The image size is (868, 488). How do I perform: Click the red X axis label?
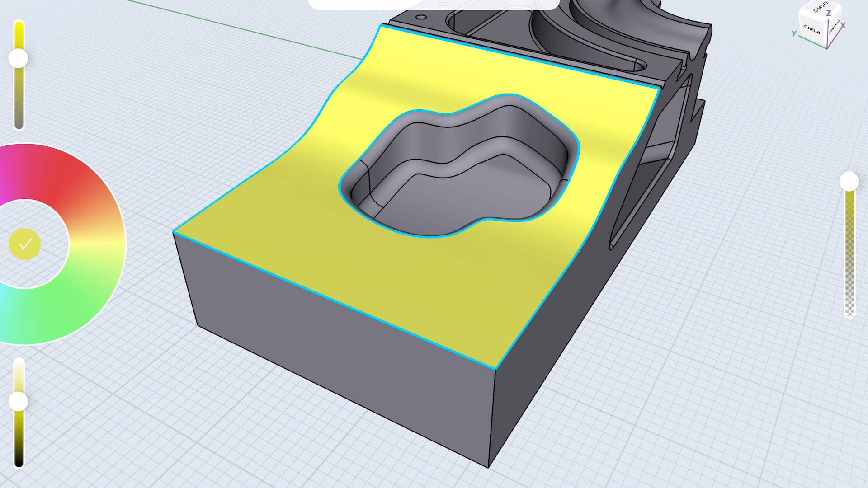[x=843, y=26]
